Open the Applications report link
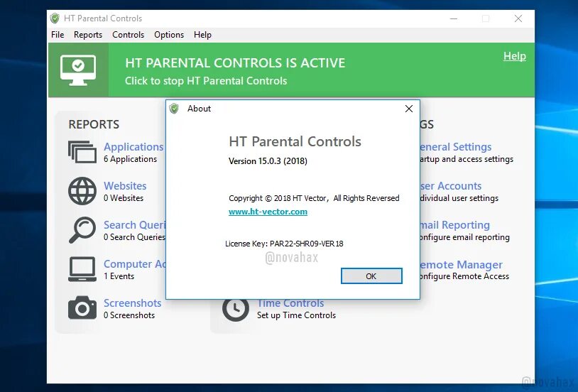 click(133, 146)
